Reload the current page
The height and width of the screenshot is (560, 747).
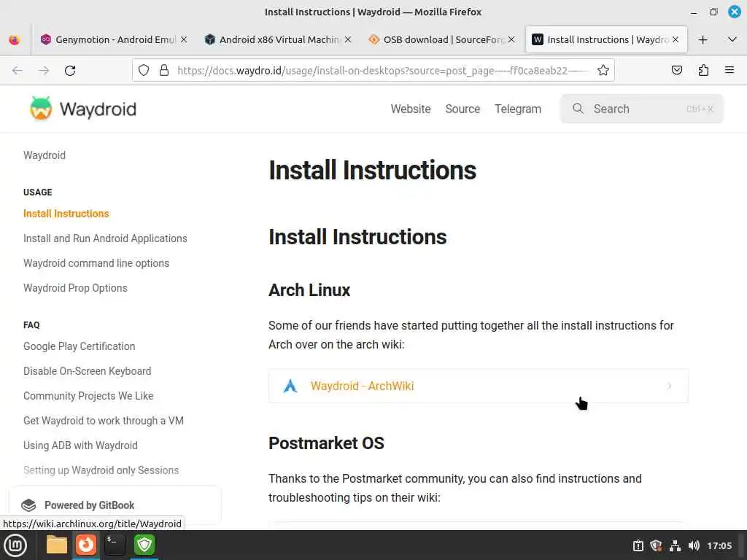coord(70,71)
